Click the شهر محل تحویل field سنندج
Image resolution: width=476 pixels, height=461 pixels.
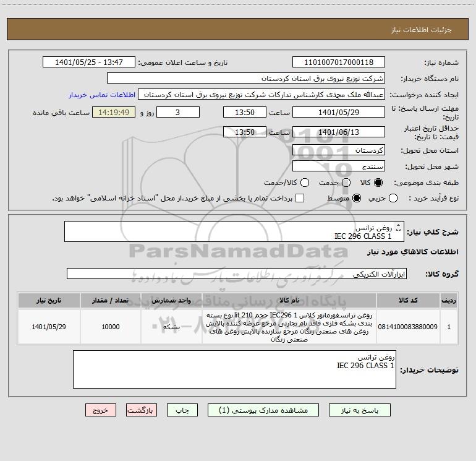pos(339,166)
